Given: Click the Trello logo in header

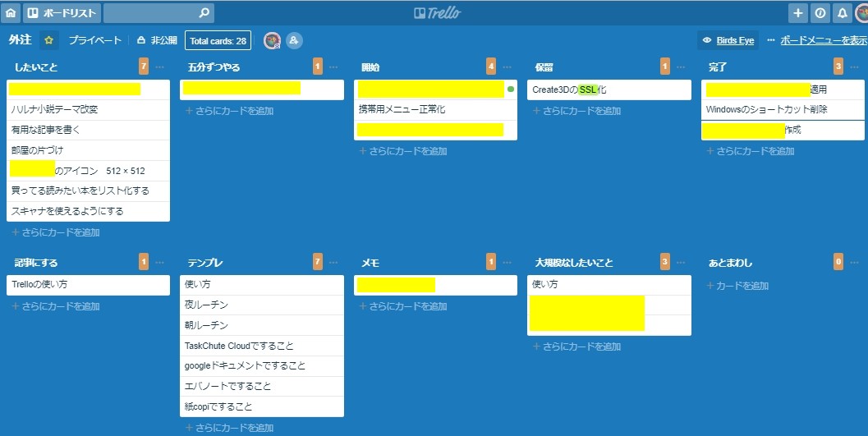Looking at the screenshot, I should [x=438, y=13].
